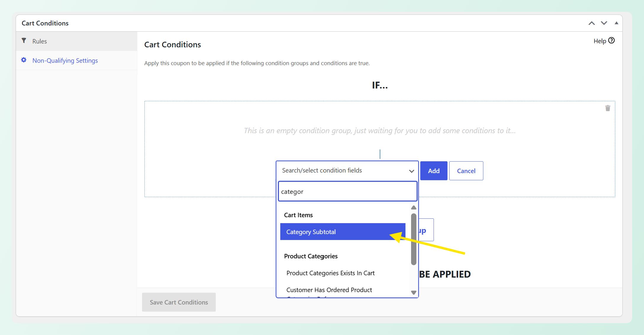This screenshot has height=335, width=644.
Task: Click the dropdown list scrollbar thumb
Action: (x=414, y=239)
